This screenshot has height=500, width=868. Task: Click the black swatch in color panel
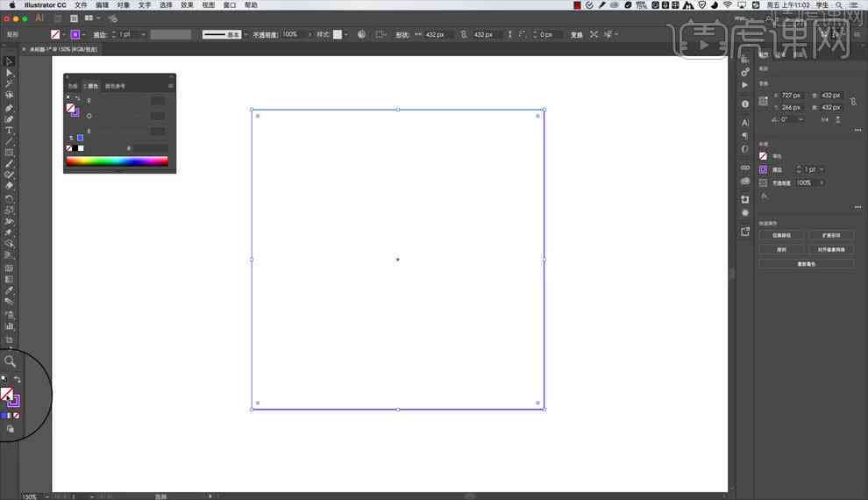pos(75,148)
